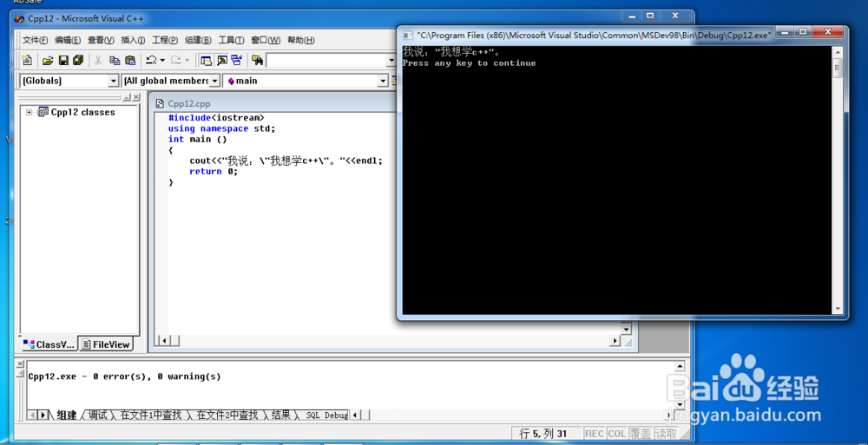This screenshot has height=445, width=868.
Task: Switch to the SQL Debug output tab
Action: click(x=326, y=416)
